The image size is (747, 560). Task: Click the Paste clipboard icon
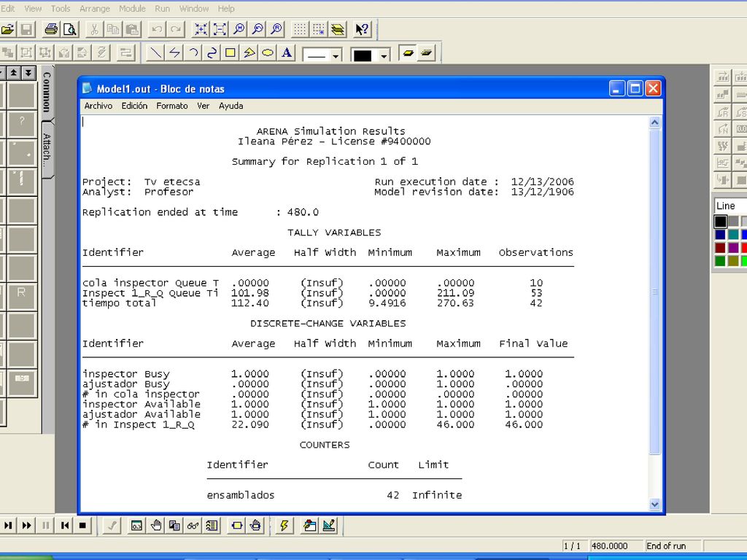132,29
